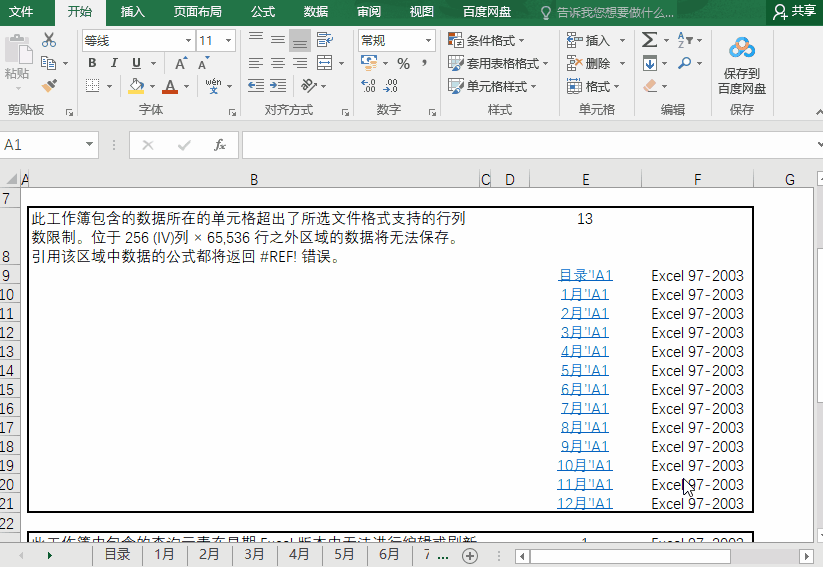Image resolution: width=823 pixels, height=567 pixels.
Task: Decrease decimal places
Action: tap(391, 86)
